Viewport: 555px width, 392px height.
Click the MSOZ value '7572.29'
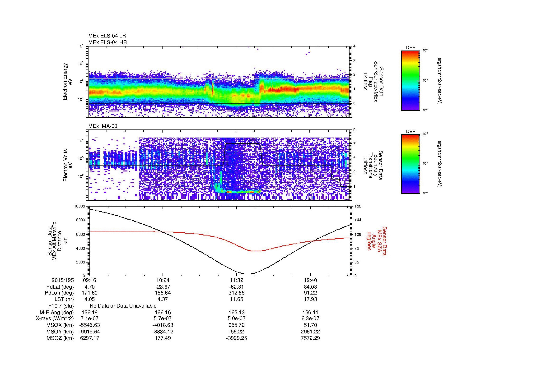pyautogui.click(x=310, y=338)
